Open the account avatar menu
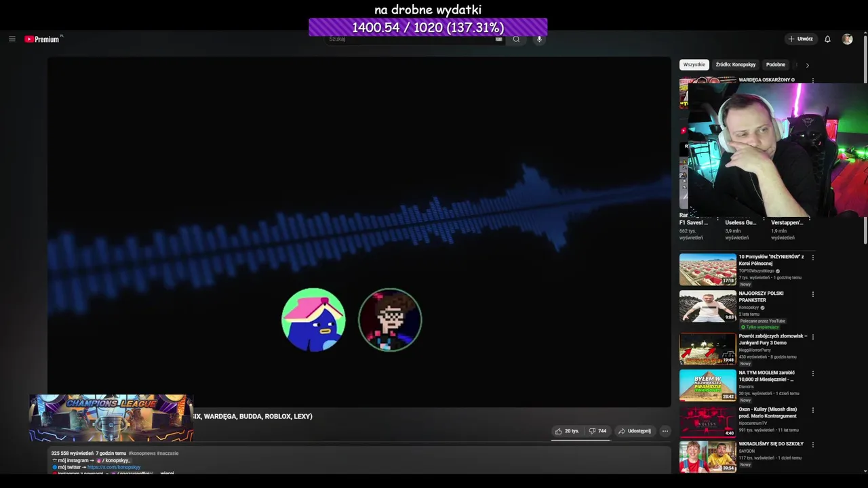This screenshot has height=488, width=868. click(x=847, y=39)
